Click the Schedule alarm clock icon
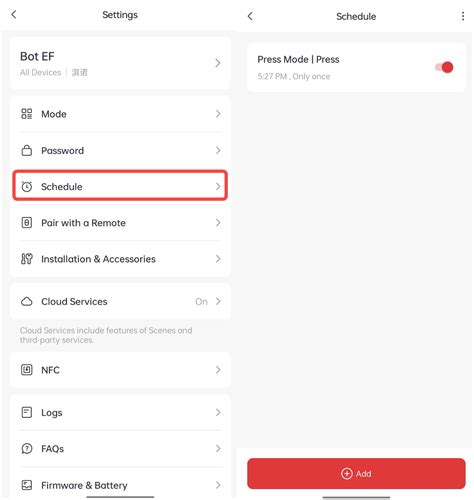This screenshot has width=474, height=500. (x=27, y=186)
